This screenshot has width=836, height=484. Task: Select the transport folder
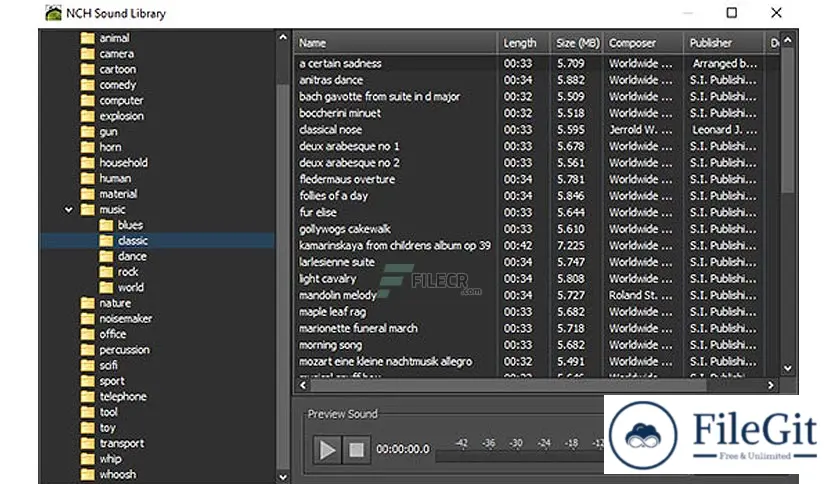pyautogui.click(x=112, y=443)
